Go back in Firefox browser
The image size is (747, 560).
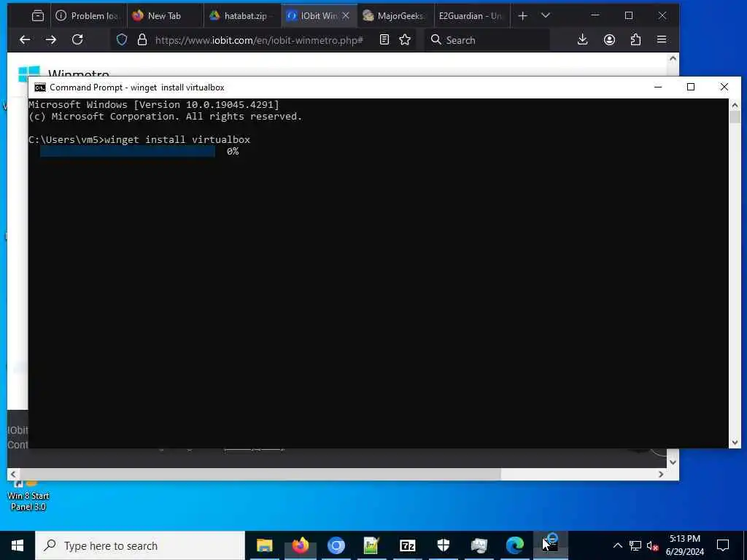click(x=25, y=40)
